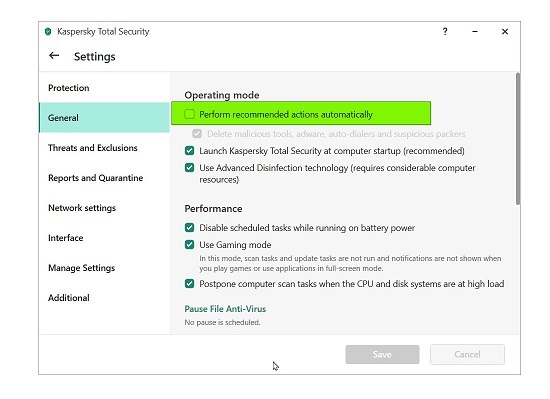Click the Operating mode heading
Viewport: 550px width, 399px height.
point(222,95)
